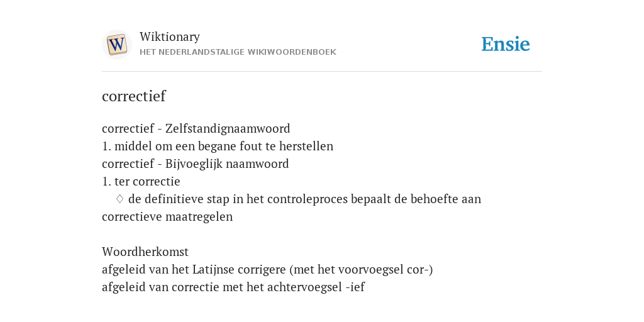Image resolution: width=644 pixels, height=322 pixels.
Task: Click the 'correctief - Bijvoeglijk naamwoord' line
Action: [196, 164]
